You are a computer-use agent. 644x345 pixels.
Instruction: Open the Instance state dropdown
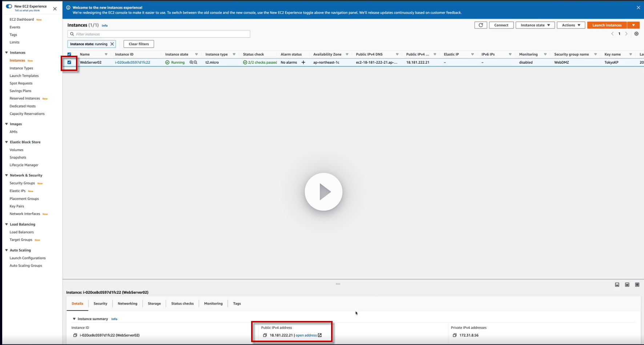(535, 25)
